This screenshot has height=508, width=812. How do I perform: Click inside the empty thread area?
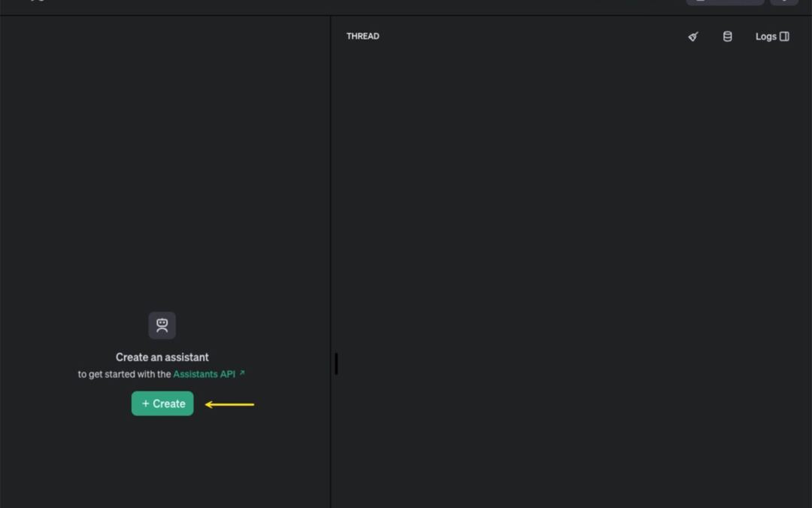tap(571, 263)
